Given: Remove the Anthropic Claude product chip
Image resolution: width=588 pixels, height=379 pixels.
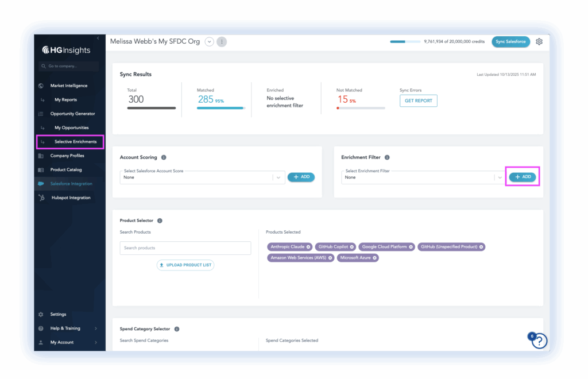Looking at the screenshot, I should pyautogui.click(x=309, y=247).
